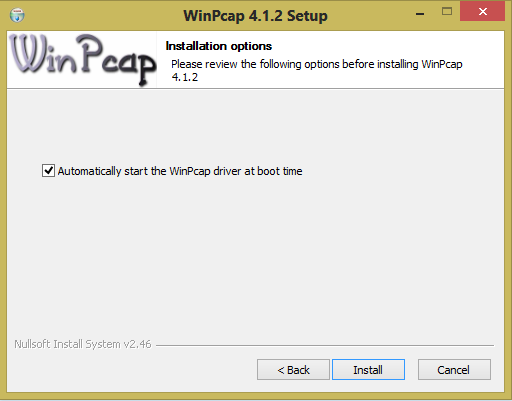Screen dimensions: 512x401
Task: Close the WinPcap 4.1.2 Setup window
Action: (482, 12)
